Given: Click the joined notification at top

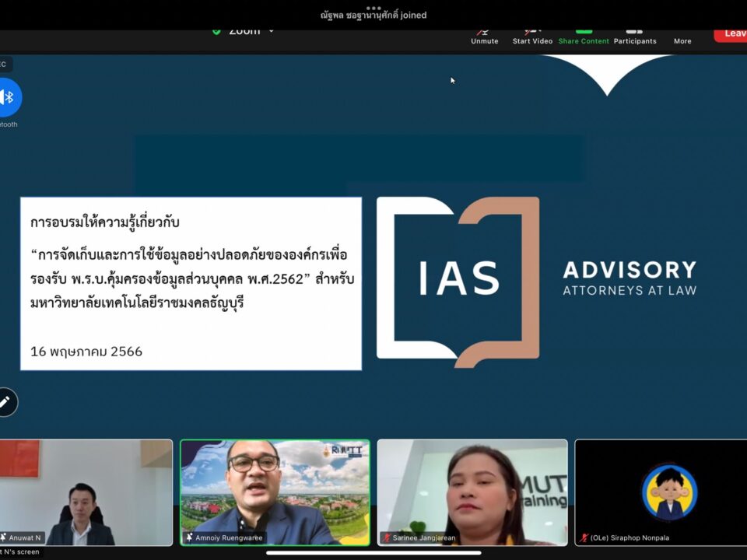Looking at the screenshot, I should (x=373, y=16).
